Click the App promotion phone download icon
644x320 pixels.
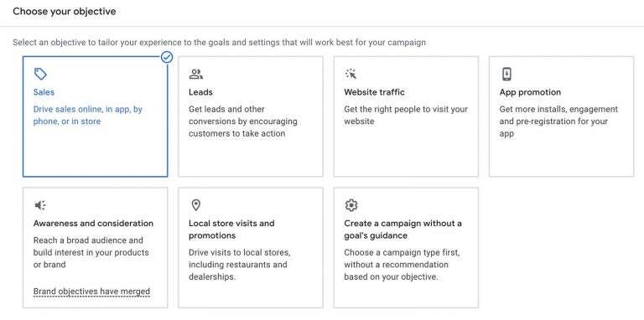click(506, 75)
